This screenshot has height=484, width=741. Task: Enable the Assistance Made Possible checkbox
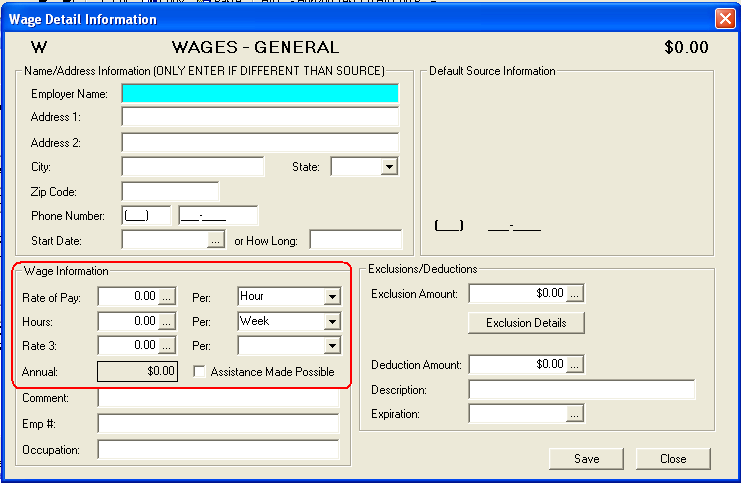(199, 372)
